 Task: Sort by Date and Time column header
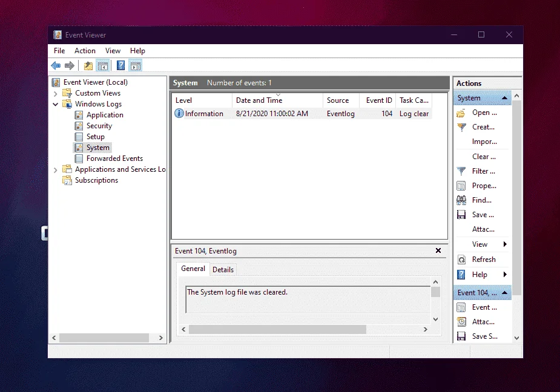click(277, 100)
